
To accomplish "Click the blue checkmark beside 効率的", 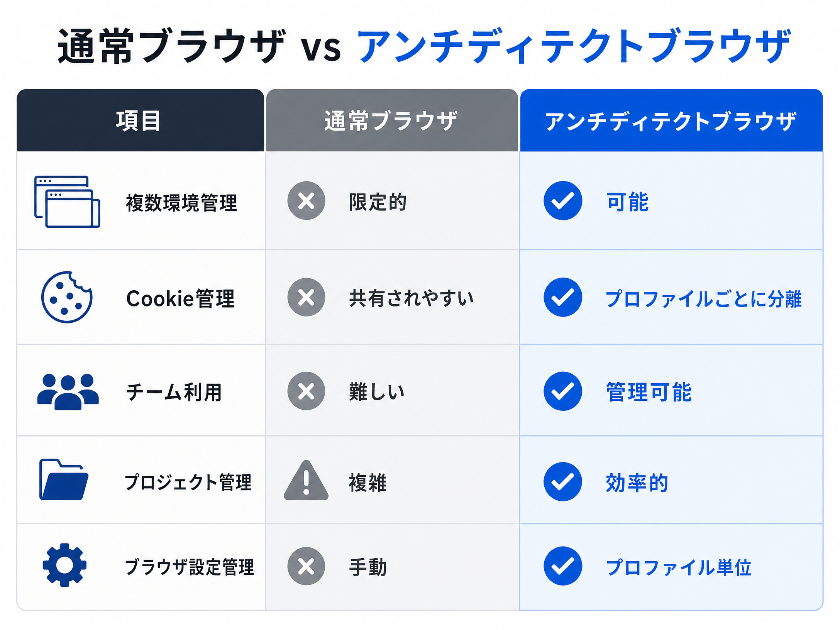I will pos(563,482).
